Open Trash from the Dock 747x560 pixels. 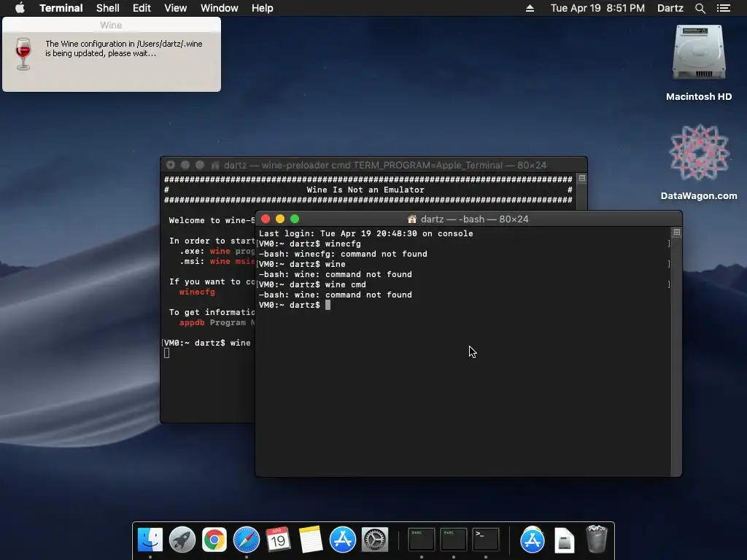(596, 539)
